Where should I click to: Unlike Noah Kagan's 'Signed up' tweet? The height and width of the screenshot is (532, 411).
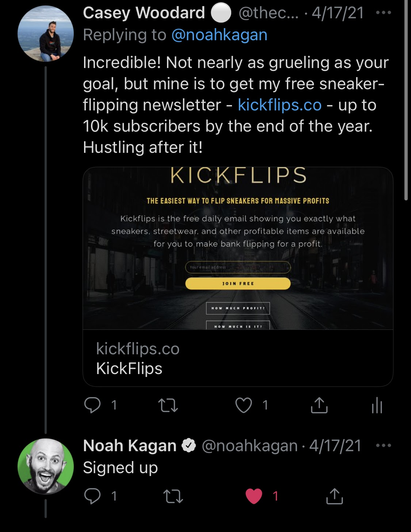[254, 496]
